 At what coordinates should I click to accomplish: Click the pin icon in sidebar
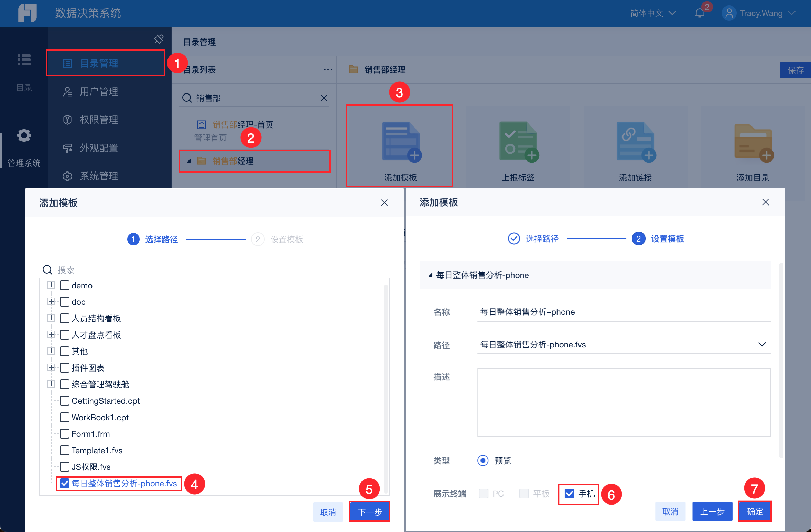[x=159, y=39]
